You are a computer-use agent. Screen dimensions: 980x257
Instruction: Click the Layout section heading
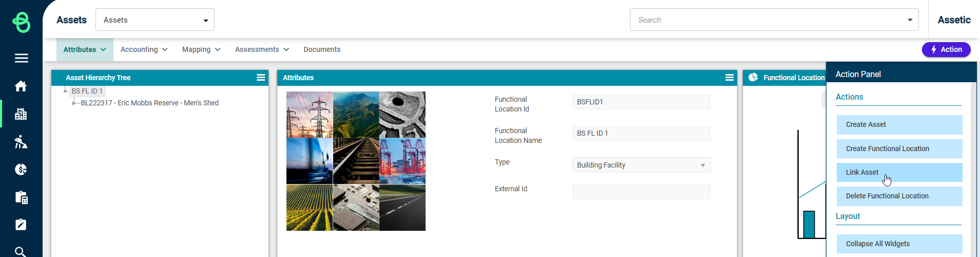[848, 216]
